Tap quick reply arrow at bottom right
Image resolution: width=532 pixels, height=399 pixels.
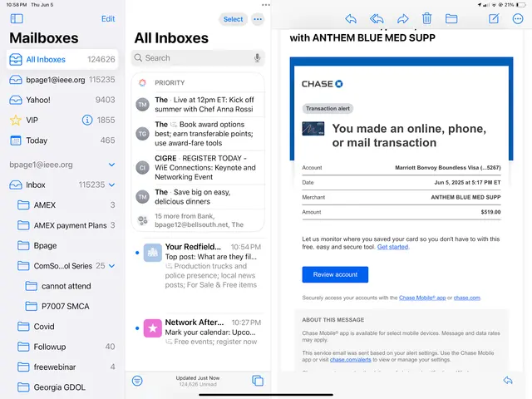(508, 381)
